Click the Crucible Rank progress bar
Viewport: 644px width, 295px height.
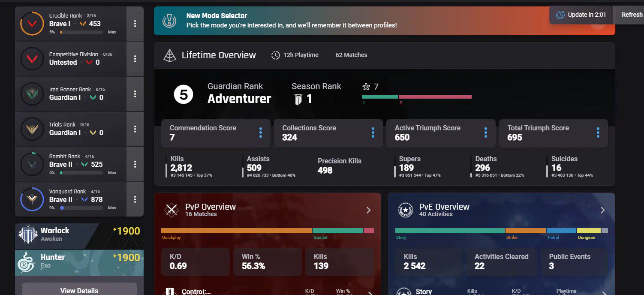point(81,32)
